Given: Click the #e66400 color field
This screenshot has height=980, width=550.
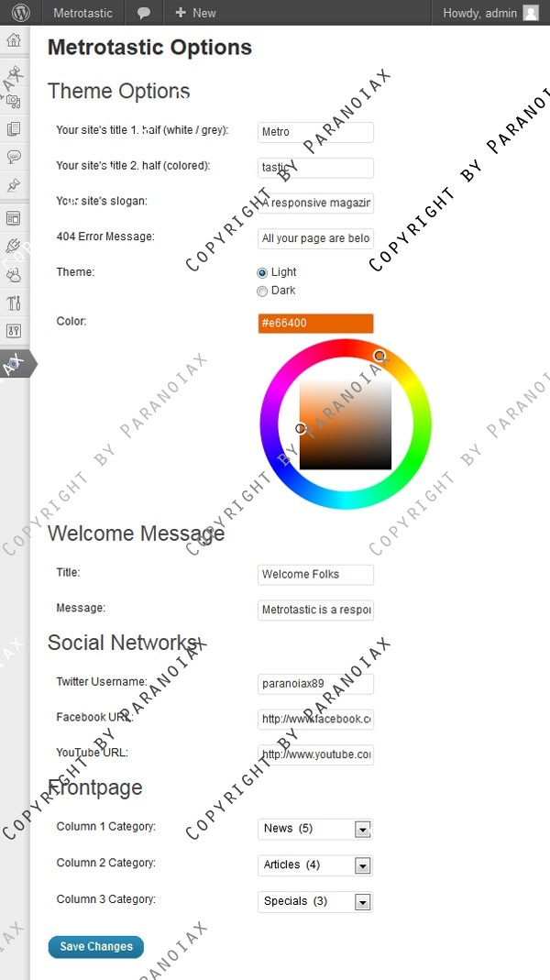Looking at the screenshot, I should click(x=315, y=323).
